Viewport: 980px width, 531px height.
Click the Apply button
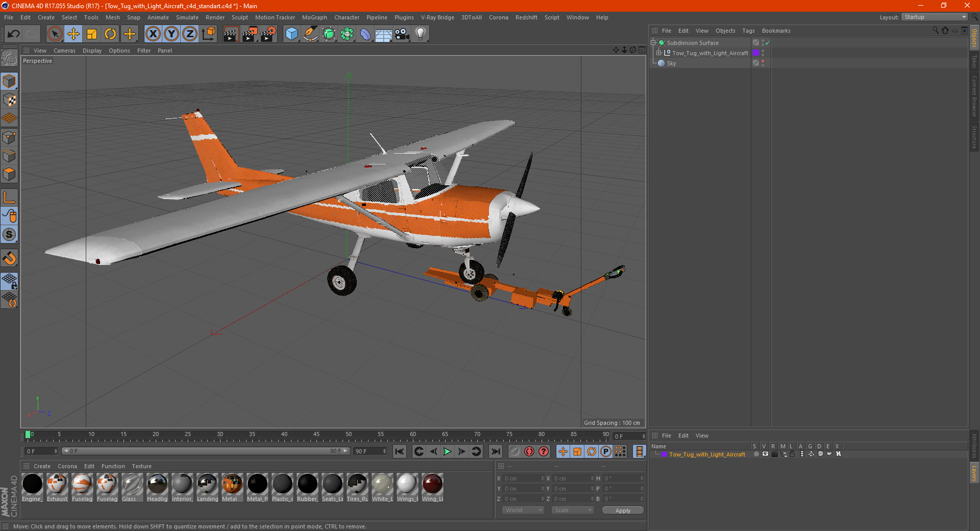[x=623, y=511]
